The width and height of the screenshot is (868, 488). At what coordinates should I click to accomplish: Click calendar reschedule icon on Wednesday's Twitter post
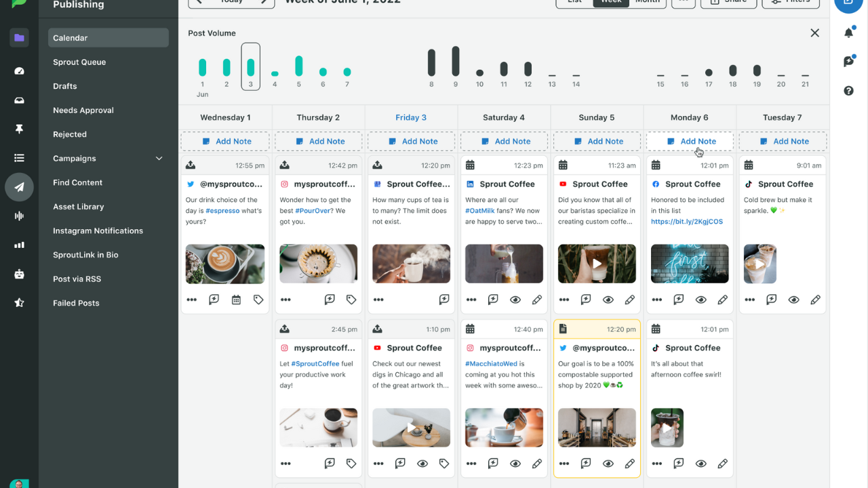pos(236,300)
